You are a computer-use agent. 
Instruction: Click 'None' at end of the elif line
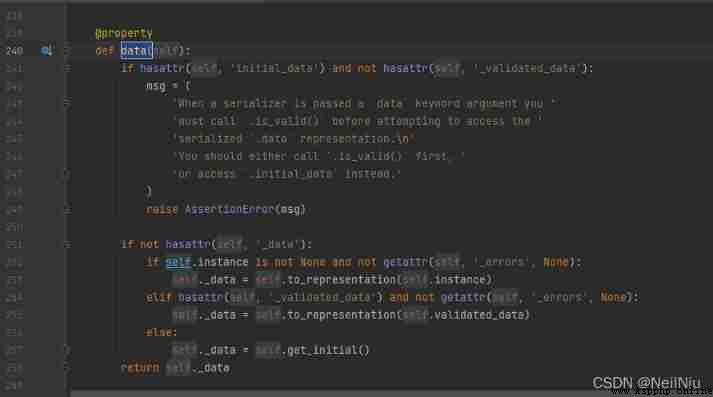[x=613, y=297]
